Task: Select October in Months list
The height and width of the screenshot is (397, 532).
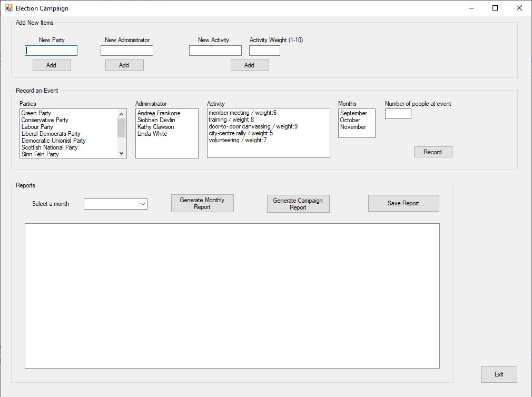Action: [350, 120]
